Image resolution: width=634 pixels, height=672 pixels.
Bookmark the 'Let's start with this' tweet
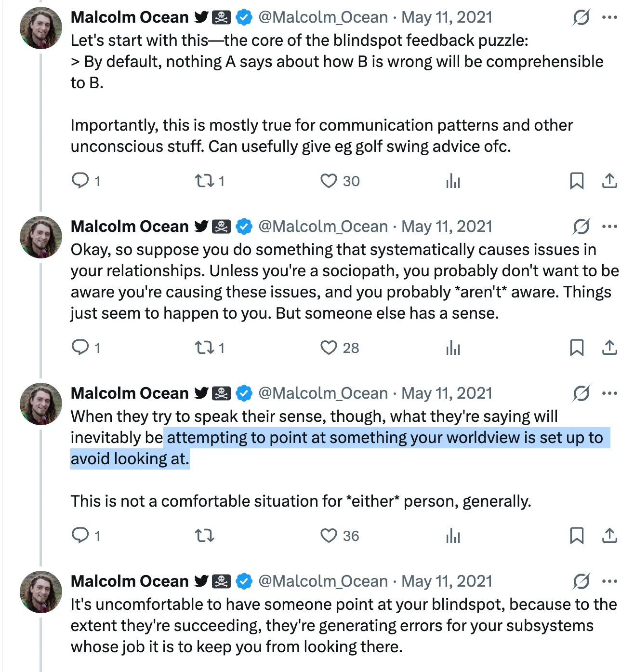tap(577, 181)
